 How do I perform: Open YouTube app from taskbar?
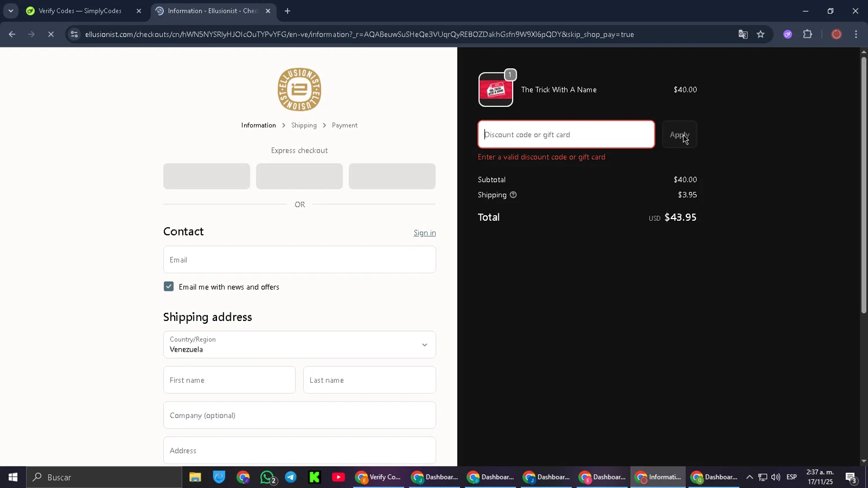[339, 478]
